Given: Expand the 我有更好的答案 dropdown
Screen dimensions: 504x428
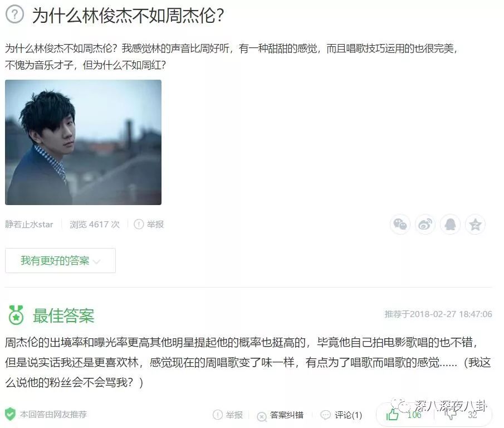Looking at the screenshot, I should point(61,260).
